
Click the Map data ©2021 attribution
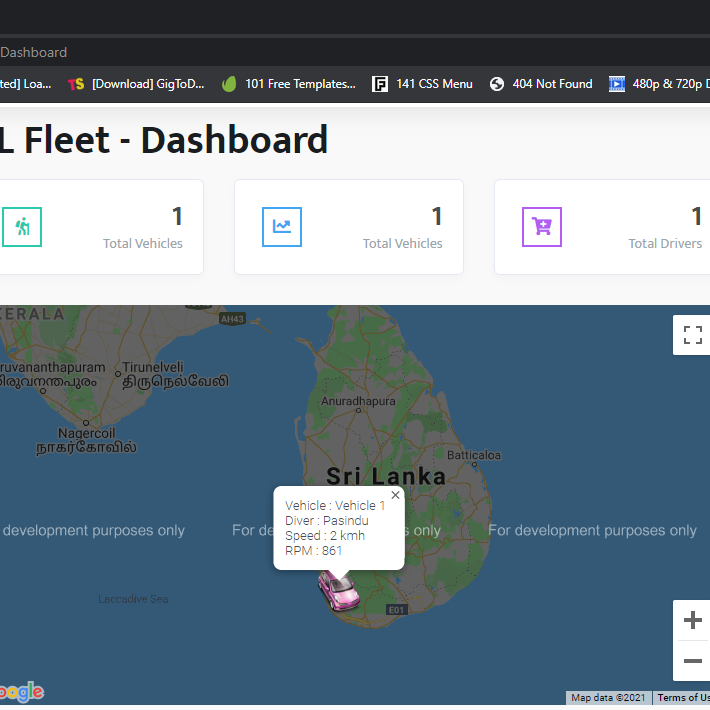click(609, 698)
